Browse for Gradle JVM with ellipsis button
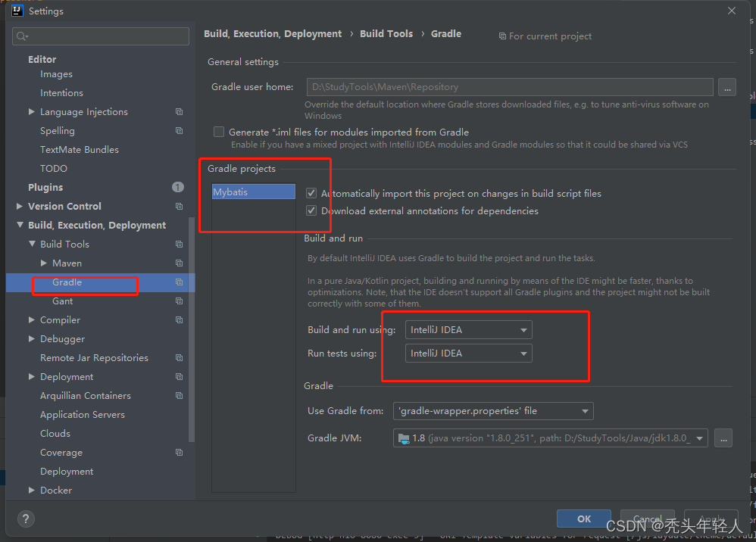 [723, 438]
